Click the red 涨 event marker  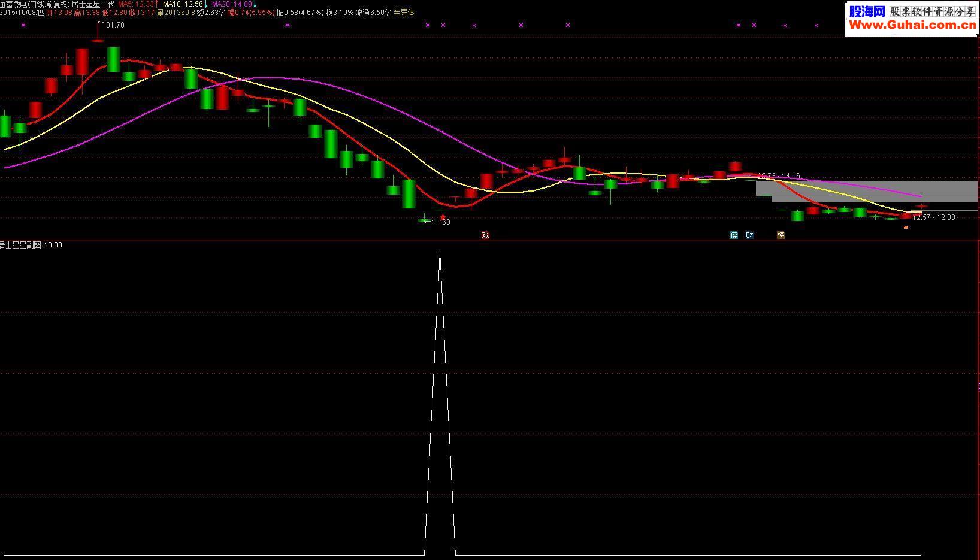485,235
